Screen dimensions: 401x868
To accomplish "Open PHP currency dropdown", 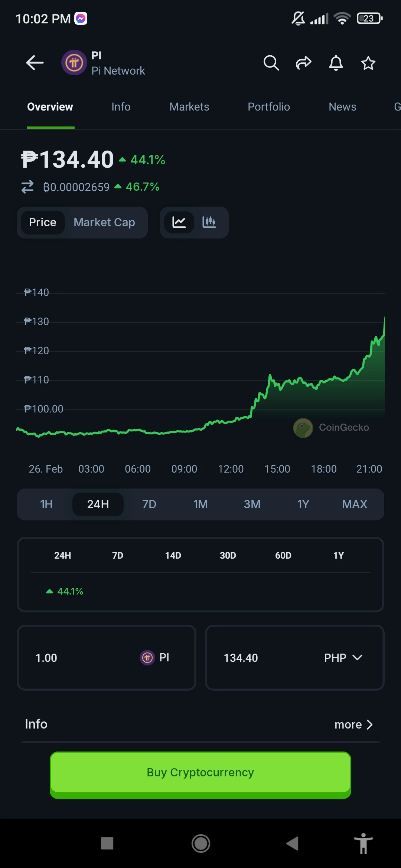I will 343,658.
